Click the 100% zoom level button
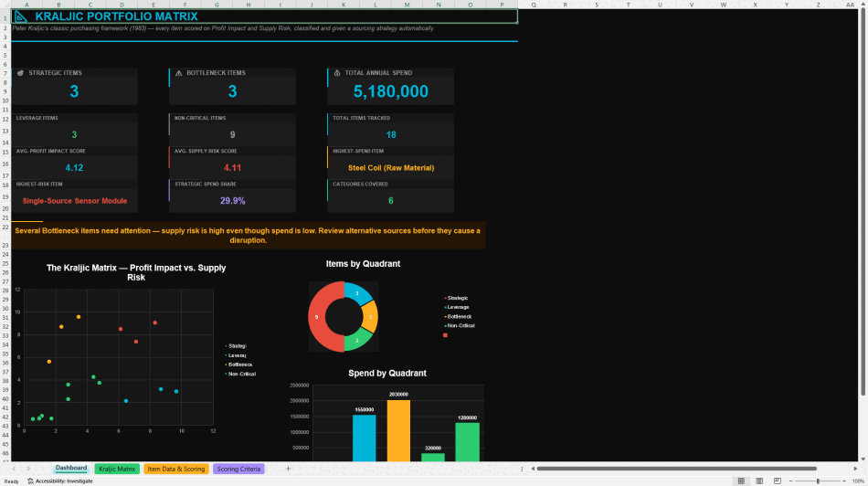 point(858,481)
